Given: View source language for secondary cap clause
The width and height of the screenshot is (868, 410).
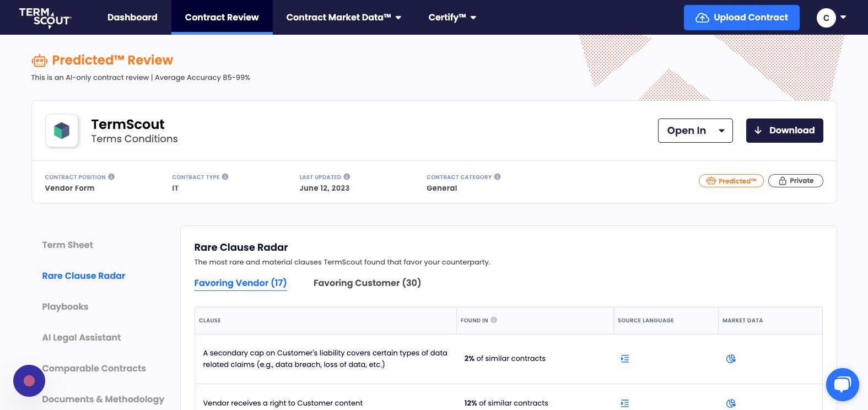Looking at the screenshot, I should [624, 359].
